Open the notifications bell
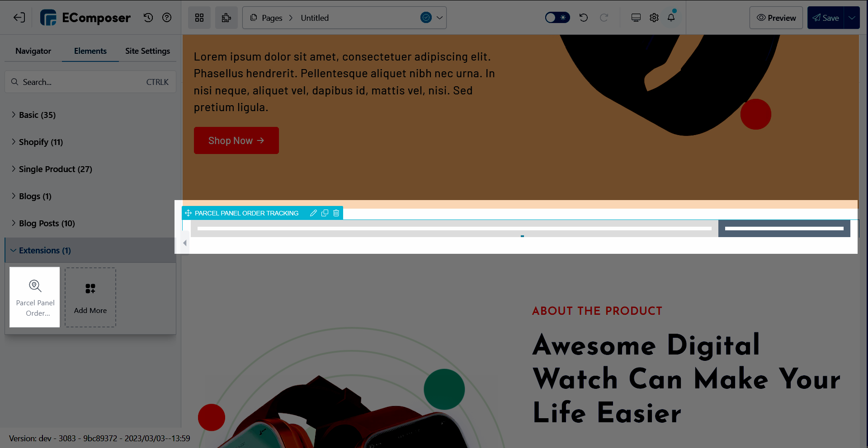This screenshot has width=868, height=448. pos(671,18)
